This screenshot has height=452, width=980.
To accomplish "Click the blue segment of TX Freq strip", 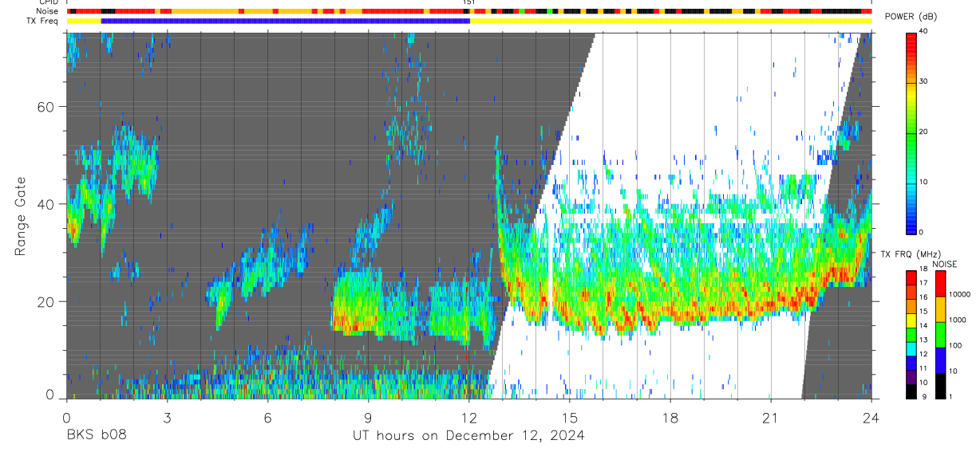I will coord(286,21).
